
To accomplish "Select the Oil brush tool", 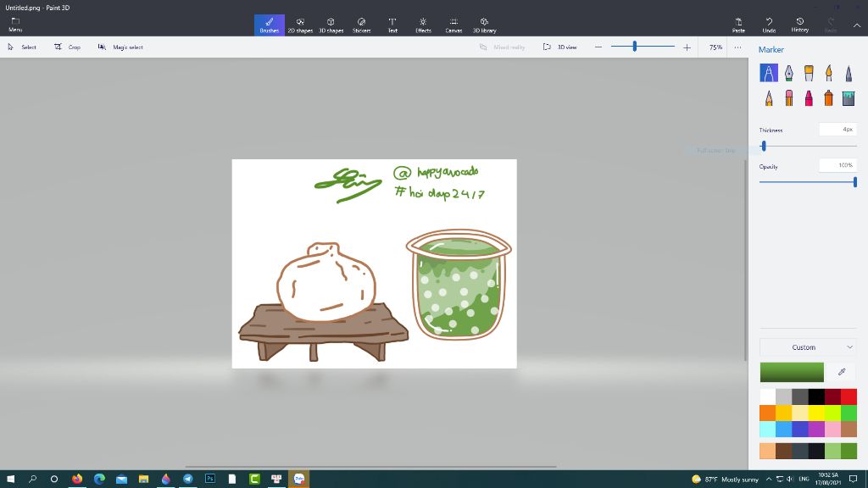I will [x=809, y=73].
